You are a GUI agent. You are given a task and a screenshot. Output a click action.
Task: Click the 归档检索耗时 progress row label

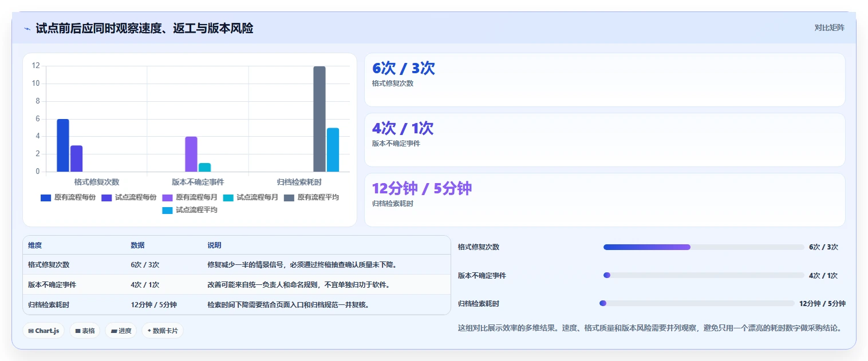[479, 303]
